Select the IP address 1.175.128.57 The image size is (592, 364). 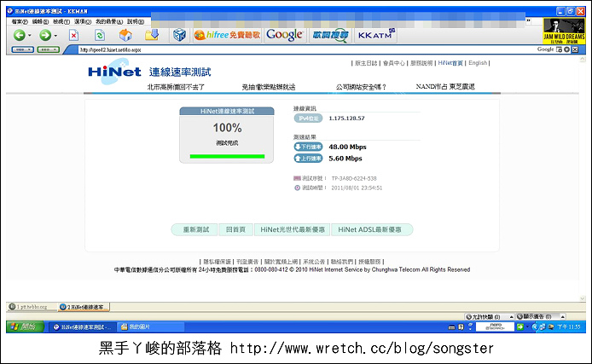[x=346, y=118]
